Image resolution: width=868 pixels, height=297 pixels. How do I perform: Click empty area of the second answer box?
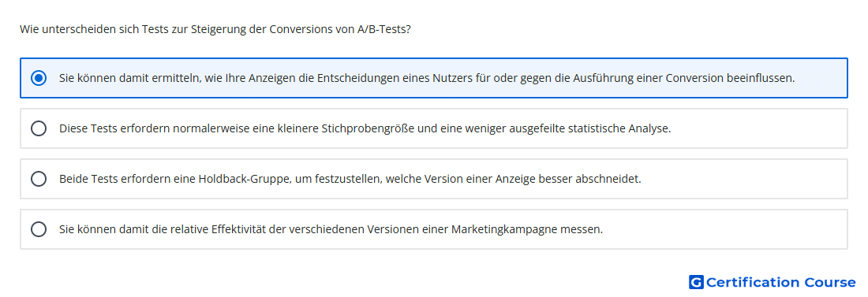pyautogui.click(x=758, y=128)
